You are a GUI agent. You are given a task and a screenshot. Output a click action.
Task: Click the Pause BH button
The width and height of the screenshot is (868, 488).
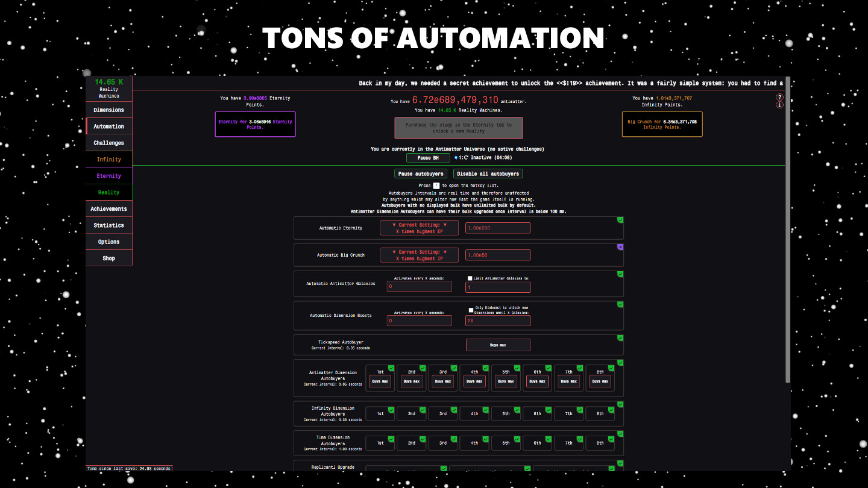(428, 157)
